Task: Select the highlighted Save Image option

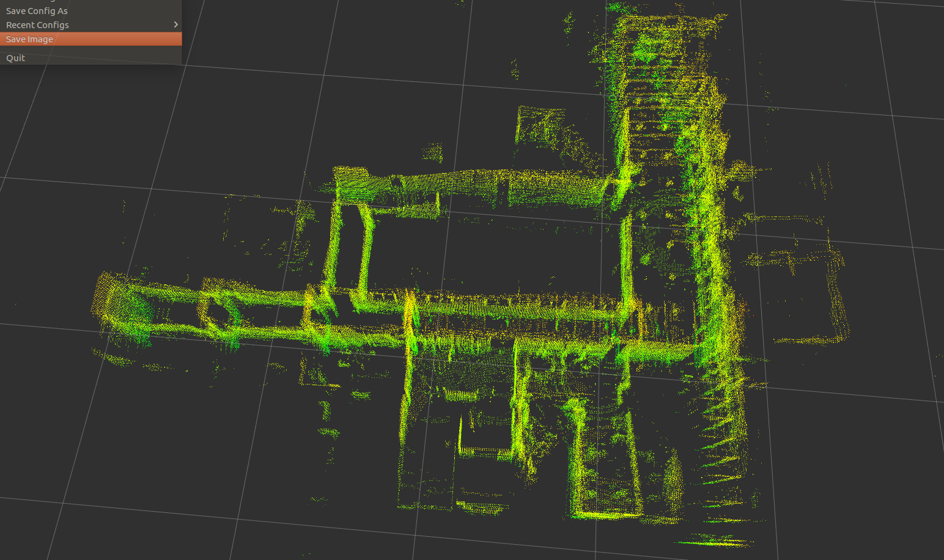Action: 29,39
